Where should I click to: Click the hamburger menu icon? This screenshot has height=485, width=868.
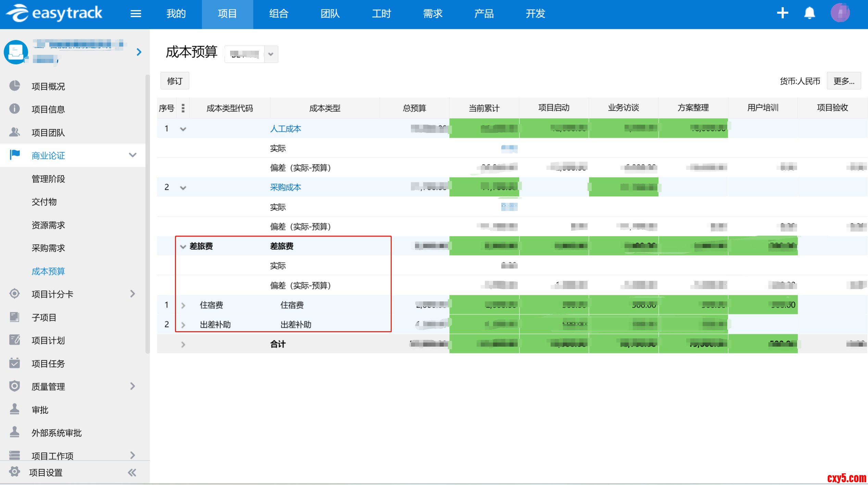pos(136,14)
